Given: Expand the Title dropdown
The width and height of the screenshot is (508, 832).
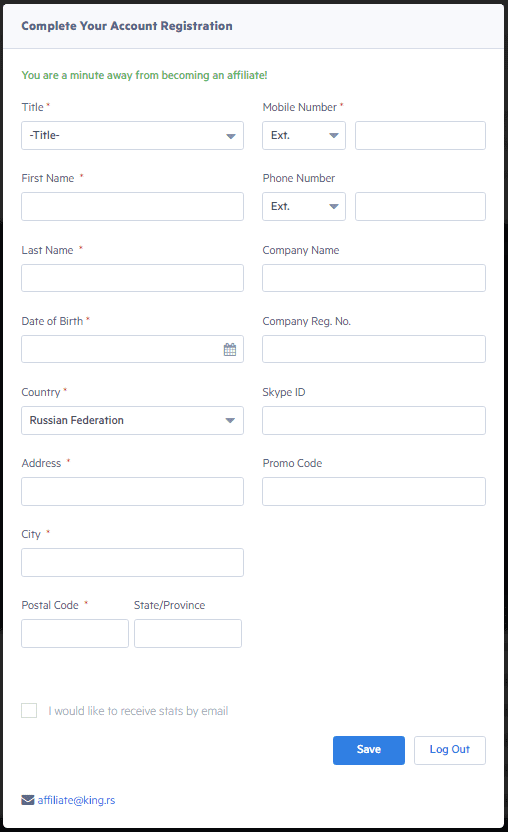Looking at the screenshot, I should coord(132,135).
